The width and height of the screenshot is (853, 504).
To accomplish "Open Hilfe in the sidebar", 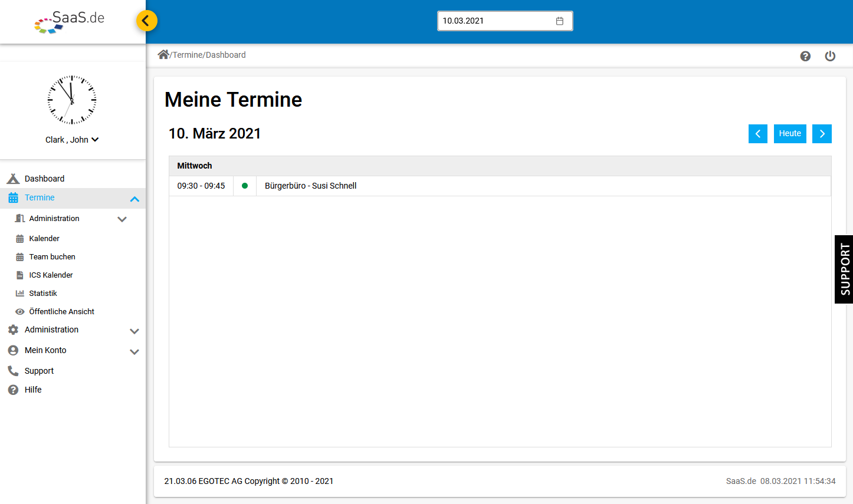I will point(33,390).
